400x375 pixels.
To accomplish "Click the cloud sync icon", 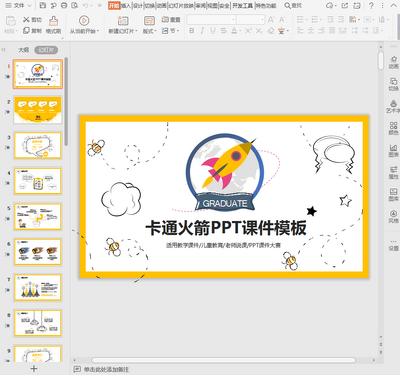I will [x=330, y=6].
